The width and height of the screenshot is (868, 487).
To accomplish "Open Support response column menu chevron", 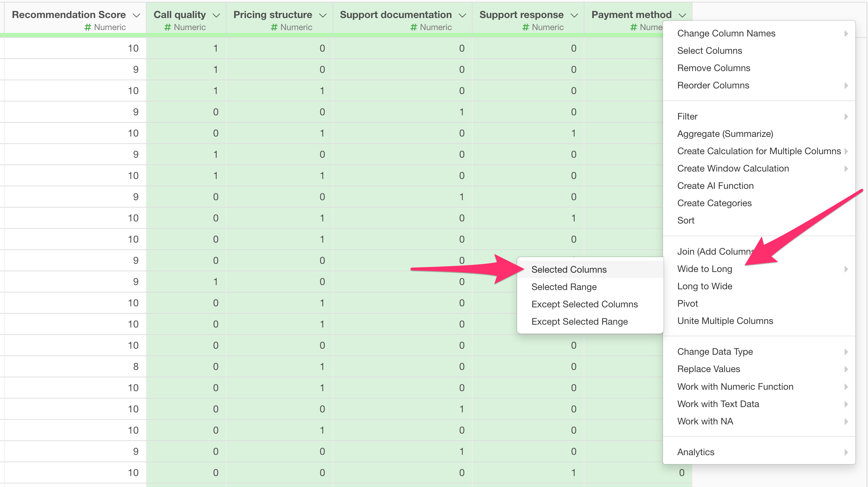I will tap(574, 15).
